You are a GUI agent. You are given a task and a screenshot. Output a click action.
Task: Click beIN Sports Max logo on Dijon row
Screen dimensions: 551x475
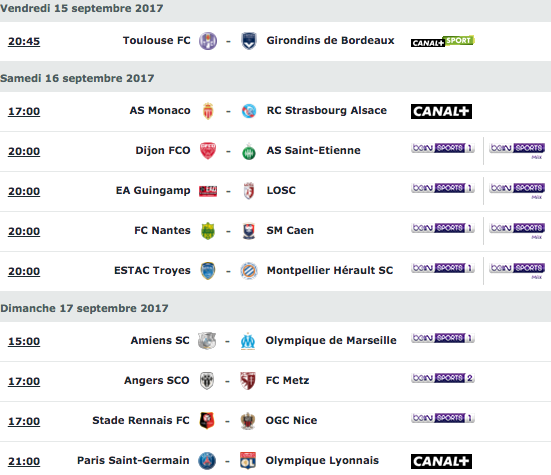coord(517,151)
